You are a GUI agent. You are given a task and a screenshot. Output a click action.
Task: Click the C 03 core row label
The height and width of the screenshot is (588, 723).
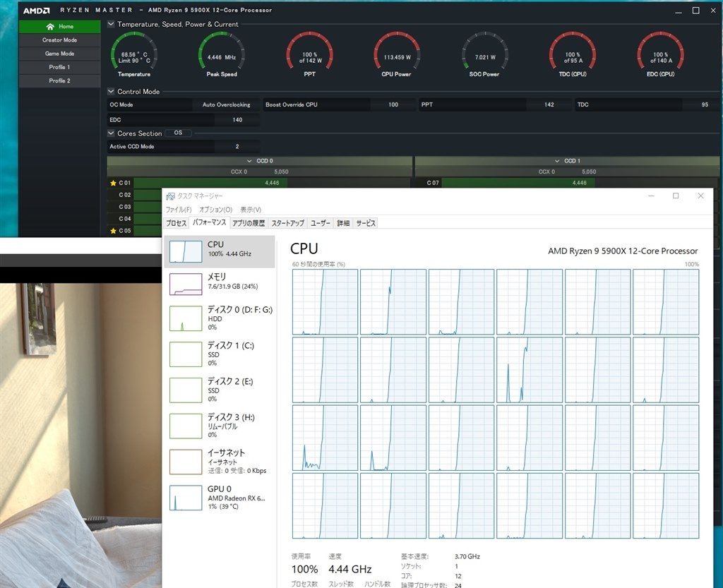(125, 207)
